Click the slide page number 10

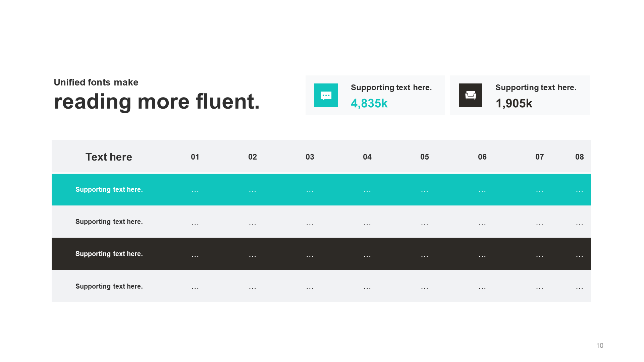pyautogui.click(x=599, y=346)
